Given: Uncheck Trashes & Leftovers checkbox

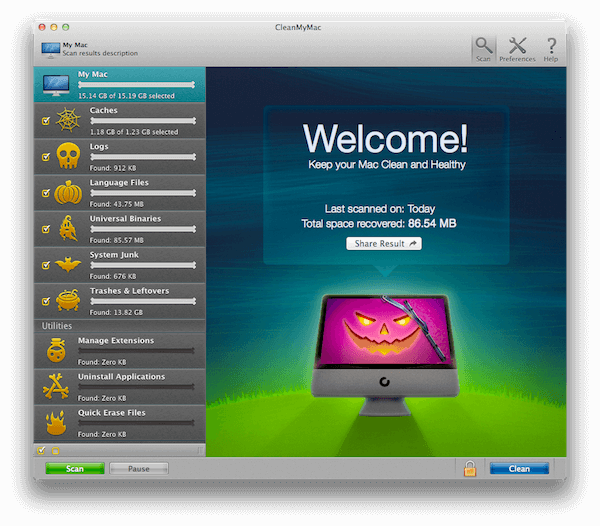Looking at the screenshot, I should 46,301.
